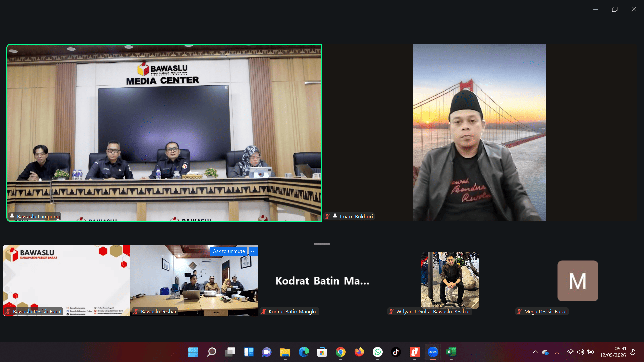Click Wilyan J. Gulta's profile photo
The image size is (644, 362).
450,281
